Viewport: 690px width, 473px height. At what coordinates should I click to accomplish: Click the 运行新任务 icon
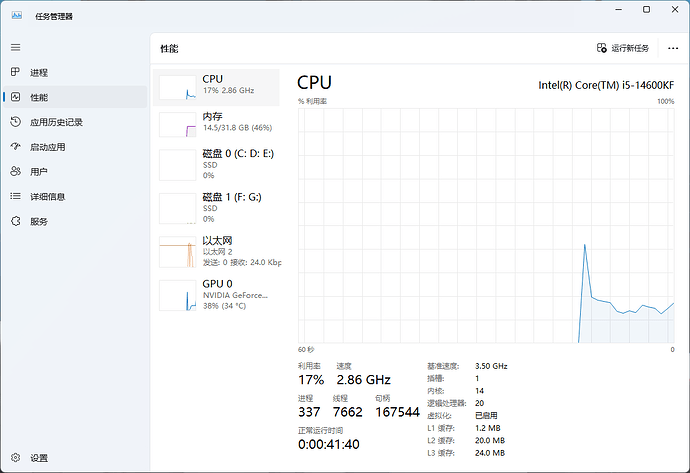[602, 48]
